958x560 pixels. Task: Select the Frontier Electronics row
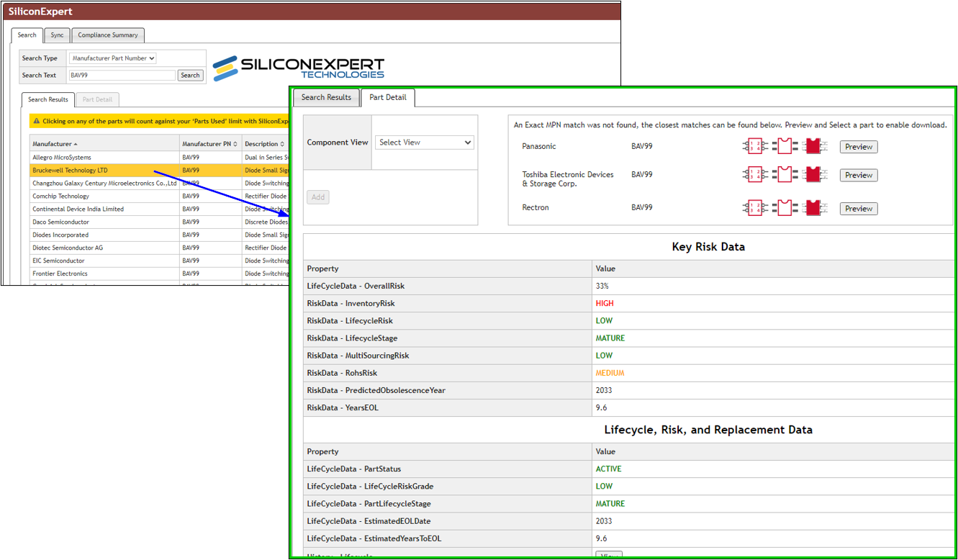pyautogui.click(x=159, y=274)
